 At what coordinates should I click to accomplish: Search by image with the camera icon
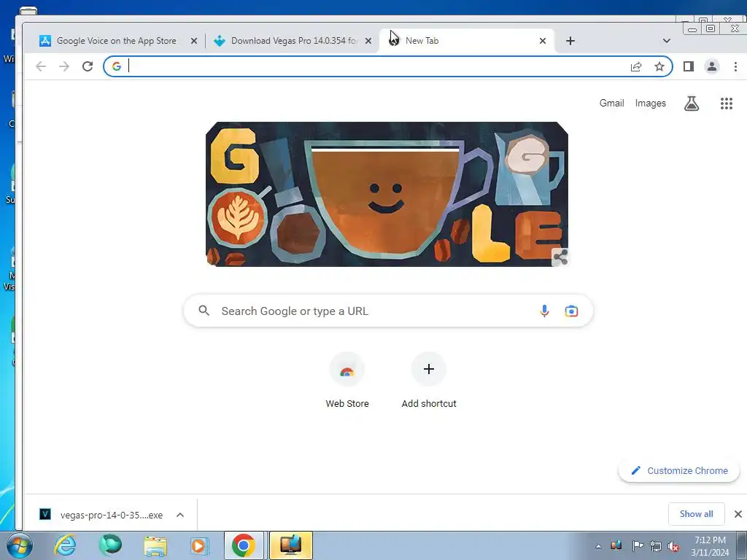pos(571,311)
